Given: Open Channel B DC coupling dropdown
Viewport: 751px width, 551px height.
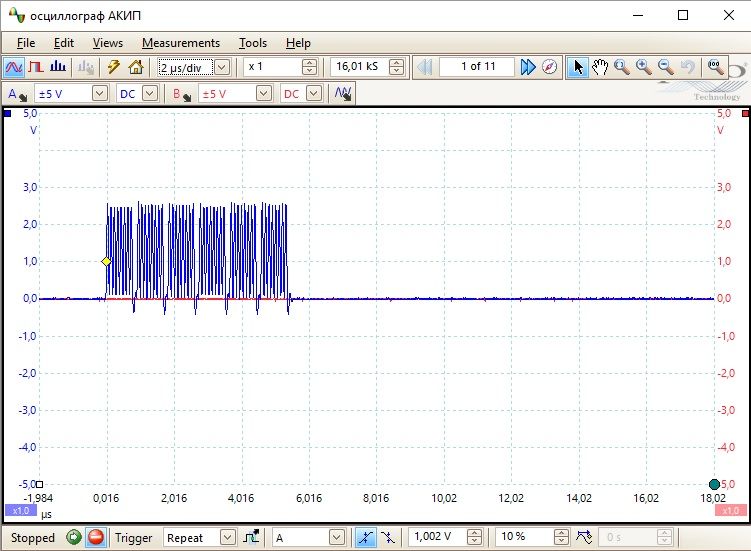Looking at the screenshot, I should (314, 93).
